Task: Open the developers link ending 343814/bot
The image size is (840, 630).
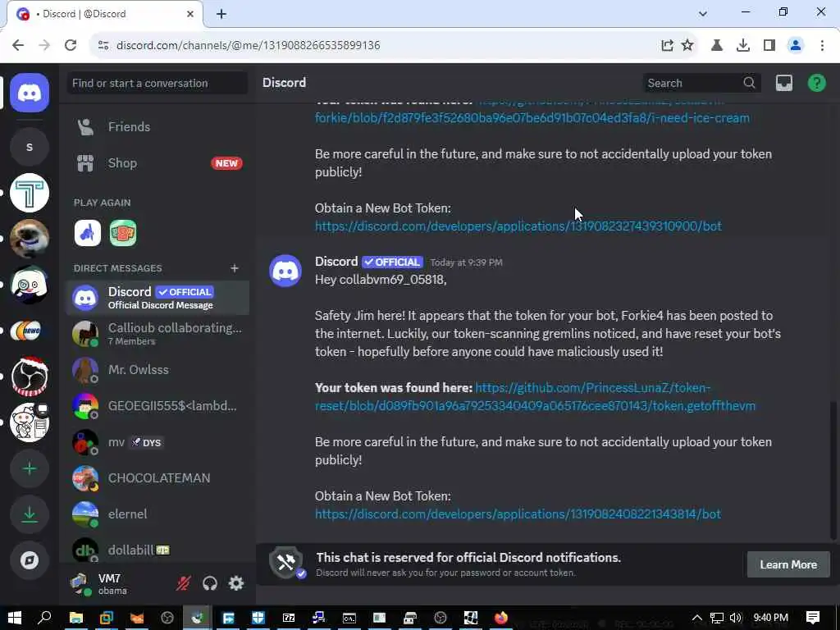Action: tap(518, 514)
